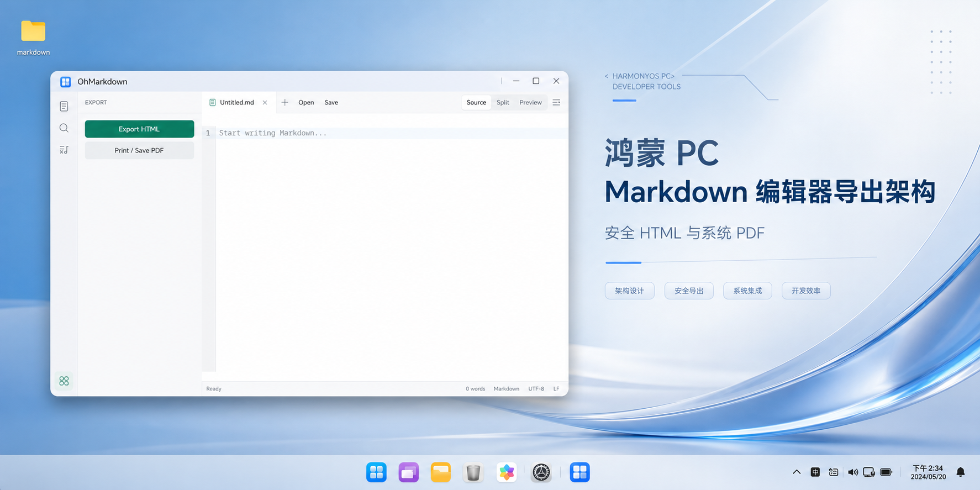Open the clock and date in the taskbar

tap(928, 472)
